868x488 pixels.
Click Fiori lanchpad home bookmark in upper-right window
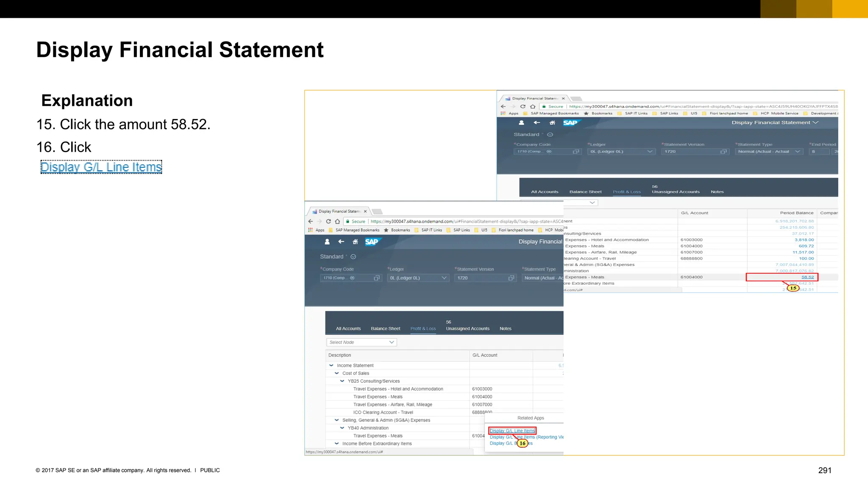tap(725, 114)
